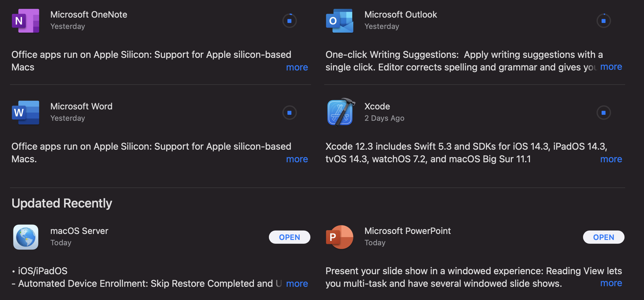Pause the Microsoft Word download
Viewport: 644px width, 300px height.
tap(289, 112)
